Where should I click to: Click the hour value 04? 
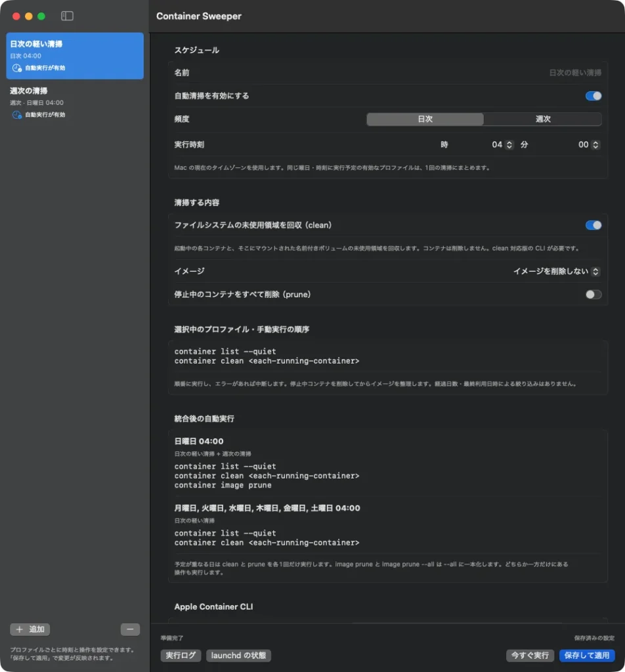click(497, 145)
